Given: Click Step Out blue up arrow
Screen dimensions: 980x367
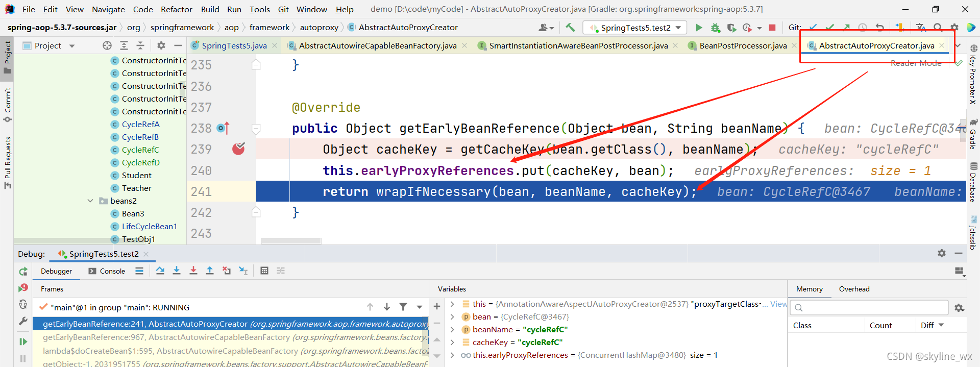Looking at the screenshot, I should point(209,271).
